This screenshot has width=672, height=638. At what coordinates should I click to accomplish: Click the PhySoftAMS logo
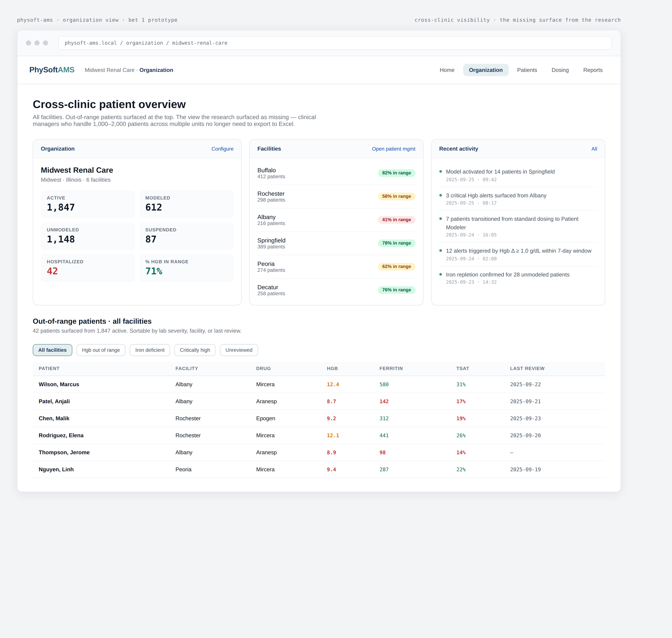(52, 70)
